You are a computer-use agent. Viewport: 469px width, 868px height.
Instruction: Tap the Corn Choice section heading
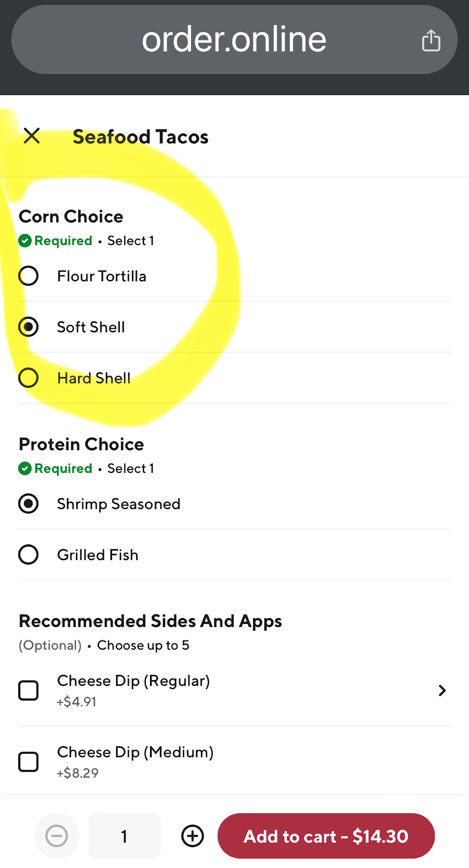click(71, 217)
